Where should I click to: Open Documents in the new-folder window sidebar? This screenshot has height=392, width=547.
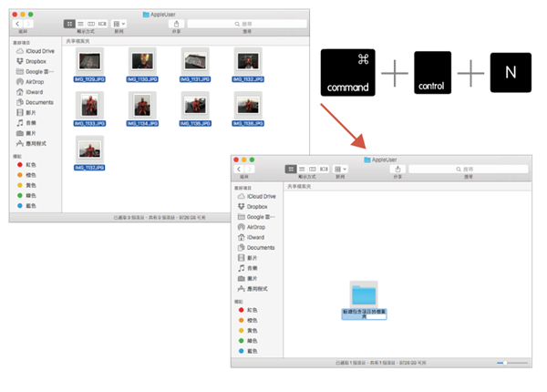point(256,248)
